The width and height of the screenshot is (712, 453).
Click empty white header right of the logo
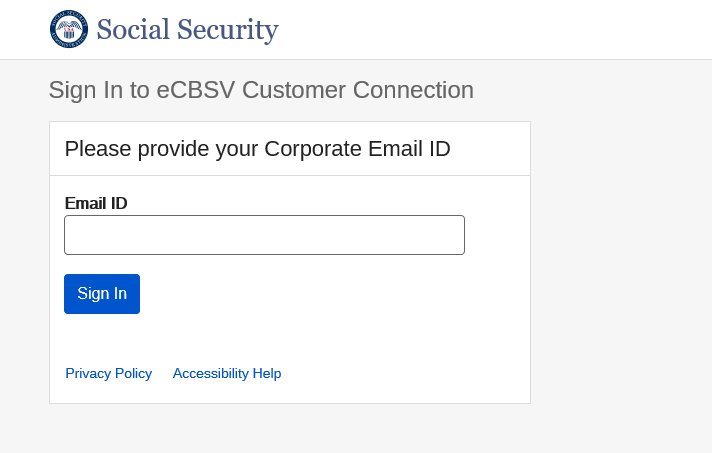coord(500,30)
